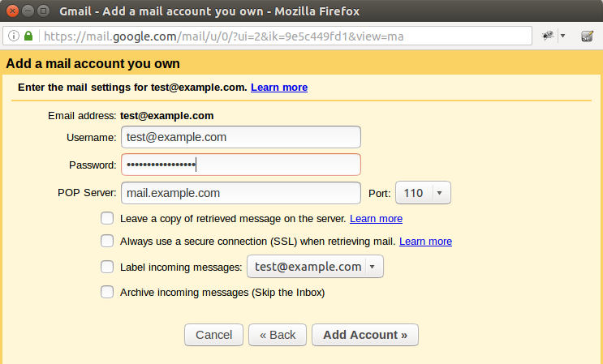The height and width of the screenshot is (364, 603).
Task: Click the site information icon in URL bar
Action: pos(14,36)
